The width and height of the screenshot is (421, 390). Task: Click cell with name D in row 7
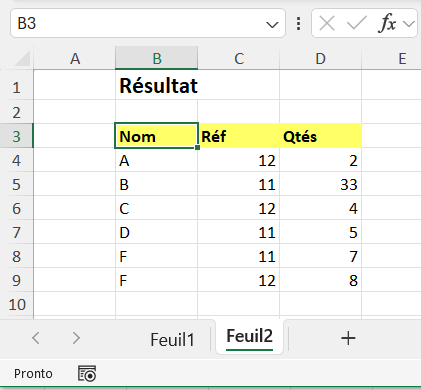(157, 232)
